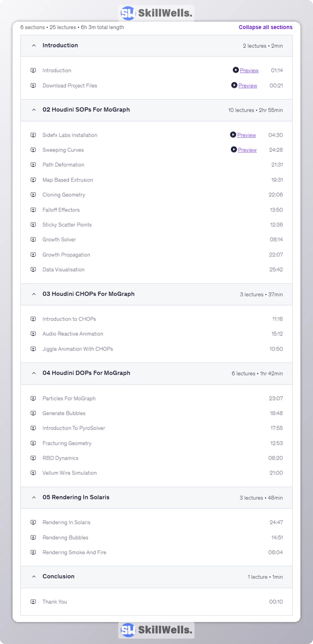The height and width of the screenshot is (644, 313).
Task: Click the video icon beside Audio Reactive Animation
Action: coord(33,334)
